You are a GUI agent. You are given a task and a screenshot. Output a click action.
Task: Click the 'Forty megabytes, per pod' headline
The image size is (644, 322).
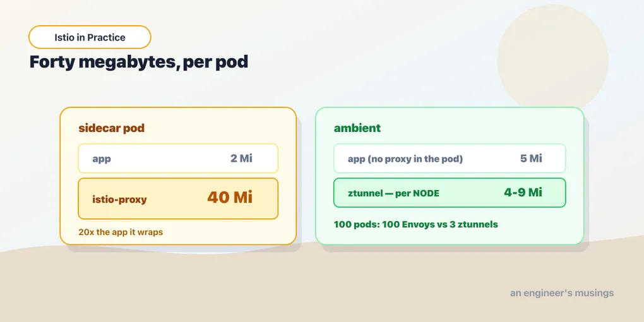[x=139, y=62]
